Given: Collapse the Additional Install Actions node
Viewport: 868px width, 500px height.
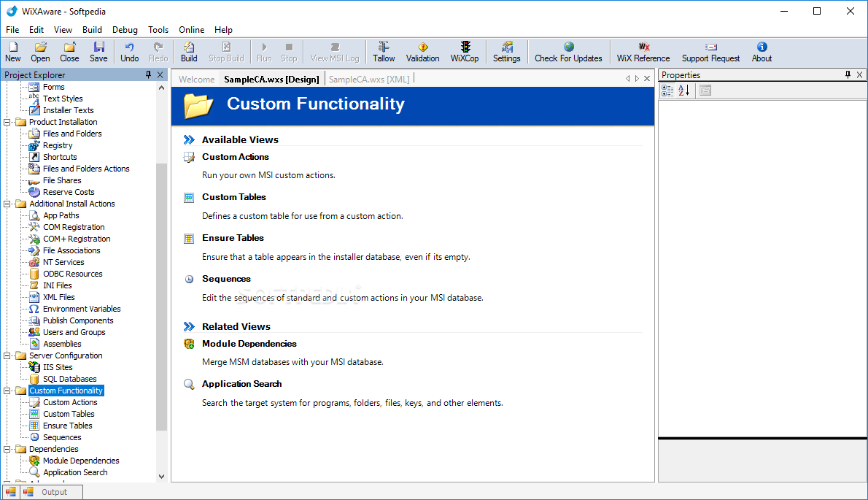Looking at the screenshot, I should pyautogui.click(x=7, y=204).
